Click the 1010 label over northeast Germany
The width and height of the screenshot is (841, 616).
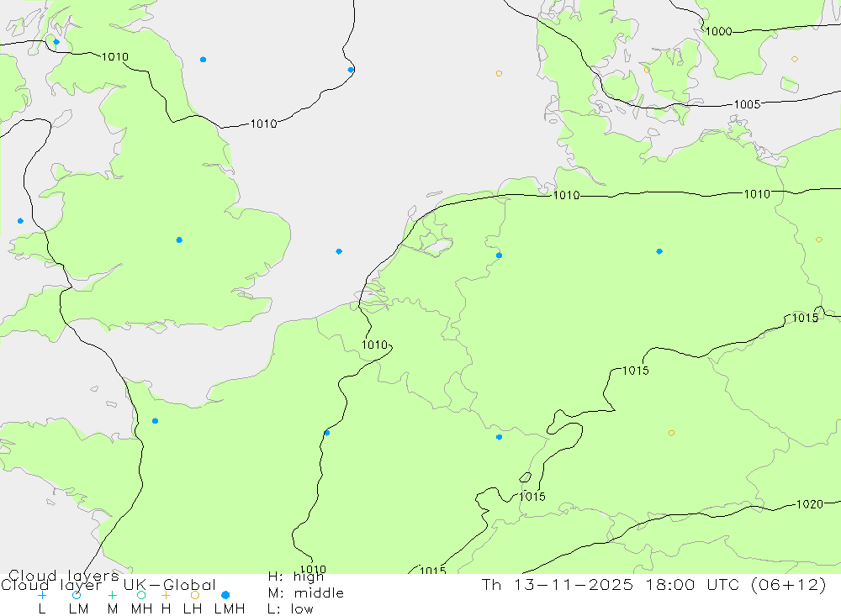[757, 194]
